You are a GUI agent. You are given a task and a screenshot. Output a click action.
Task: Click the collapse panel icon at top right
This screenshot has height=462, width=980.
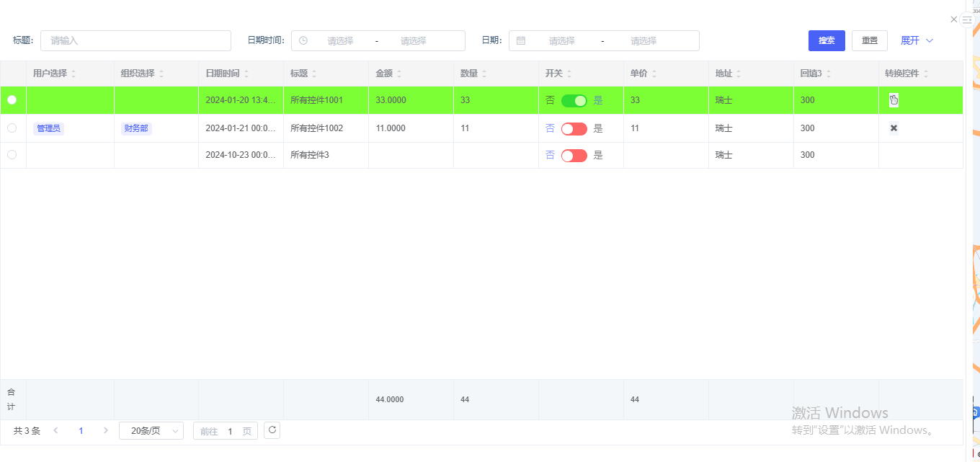[967, 20]
